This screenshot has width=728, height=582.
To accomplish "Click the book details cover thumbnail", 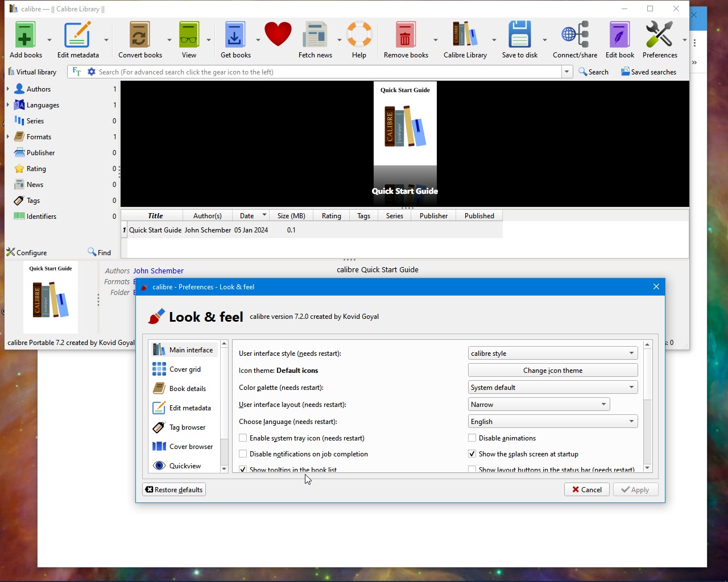I will (51, 298).
